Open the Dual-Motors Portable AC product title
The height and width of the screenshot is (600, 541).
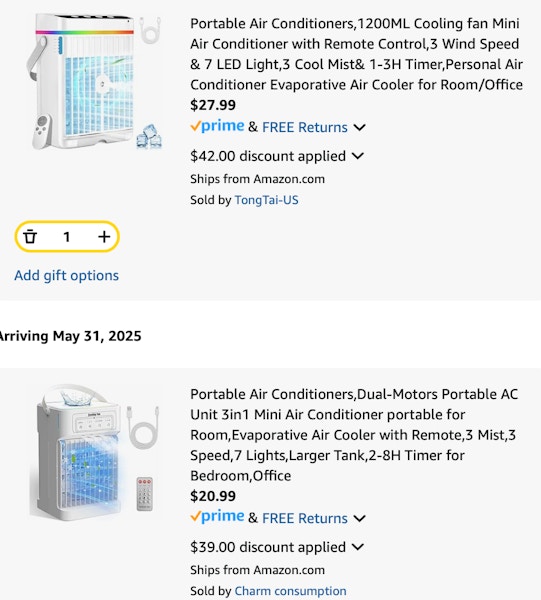coord(354,435)
